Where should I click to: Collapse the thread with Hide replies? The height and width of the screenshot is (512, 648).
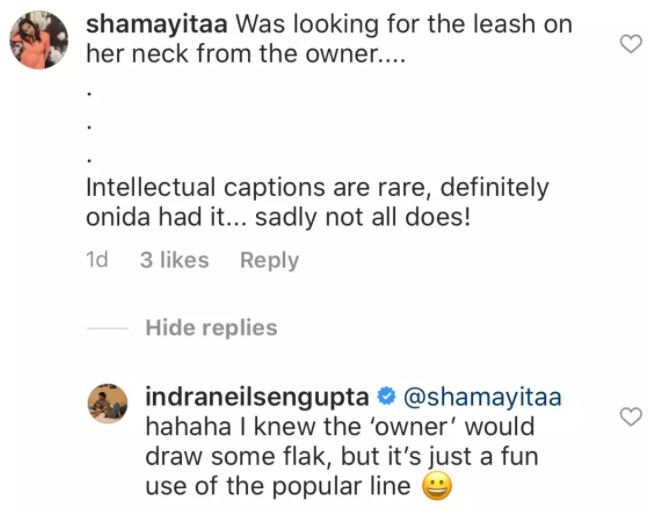tap(211, 327)
